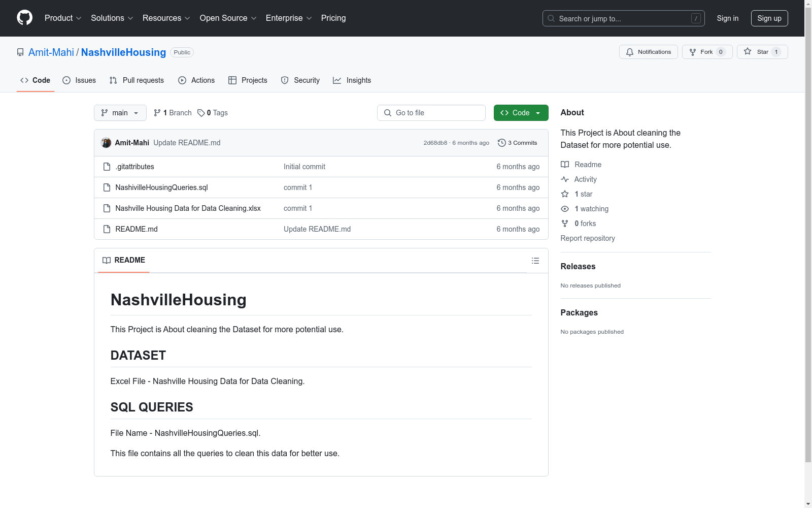Image resolution: width=812 pixels, height=508 pixels.
Task: Click the file icon beside README.md
Action: point(107,229)
